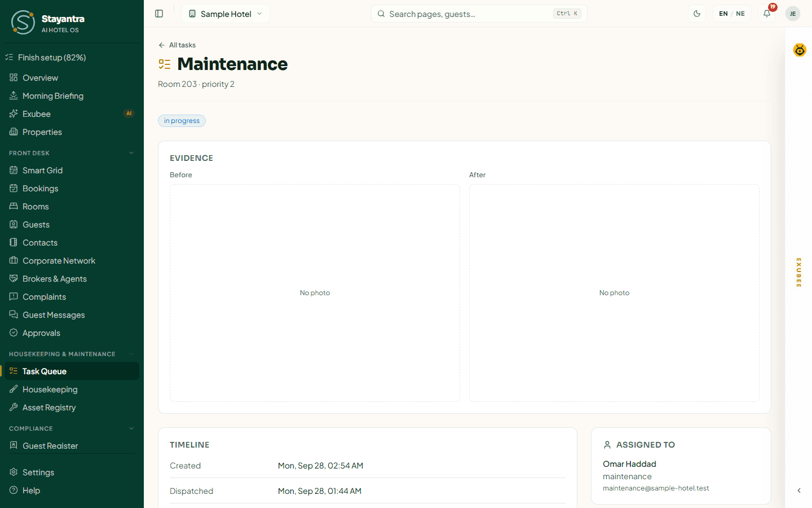
Task: Collapse the Front Desk section
Action: point(131,153)
